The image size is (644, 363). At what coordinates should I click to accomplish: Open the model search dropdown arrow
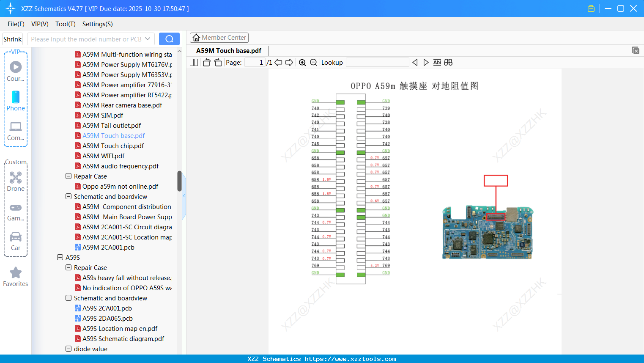point(148,39)
